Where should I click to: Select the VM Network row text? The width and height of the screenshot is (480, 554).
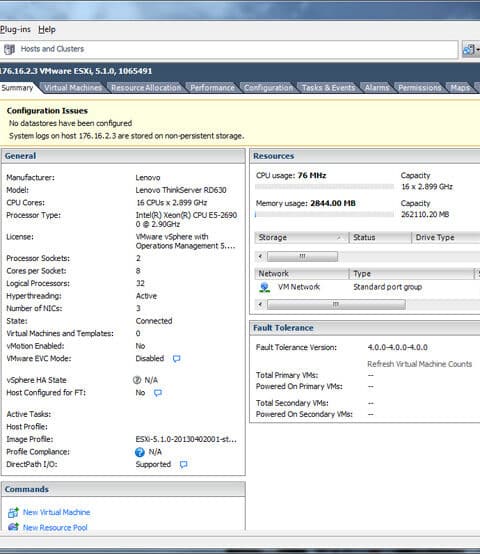point(299,287)
